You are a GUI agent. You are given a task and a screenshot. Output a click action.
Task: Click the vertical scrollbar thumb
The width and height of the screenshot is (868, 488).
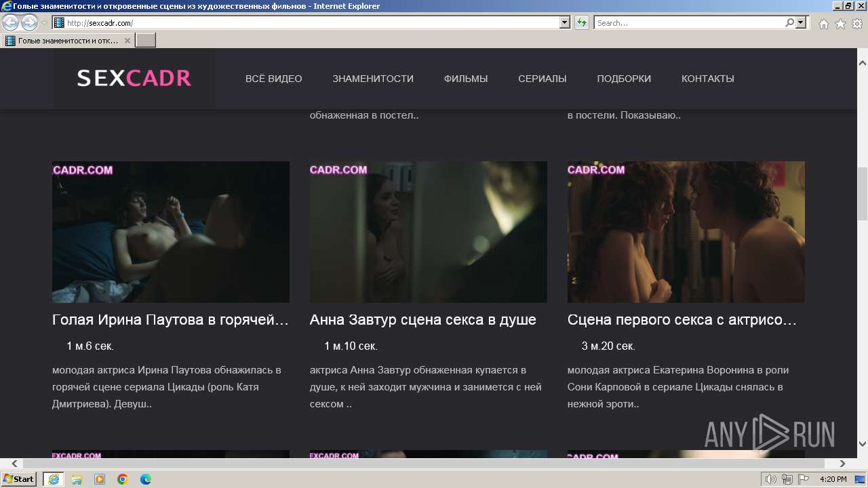point(863,193)
